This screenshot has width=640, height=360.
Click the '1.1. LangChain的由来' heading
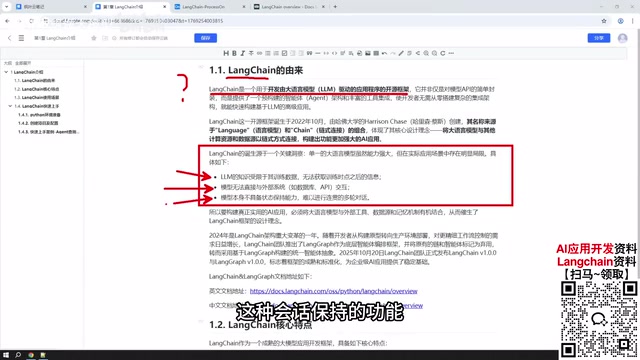256,70
